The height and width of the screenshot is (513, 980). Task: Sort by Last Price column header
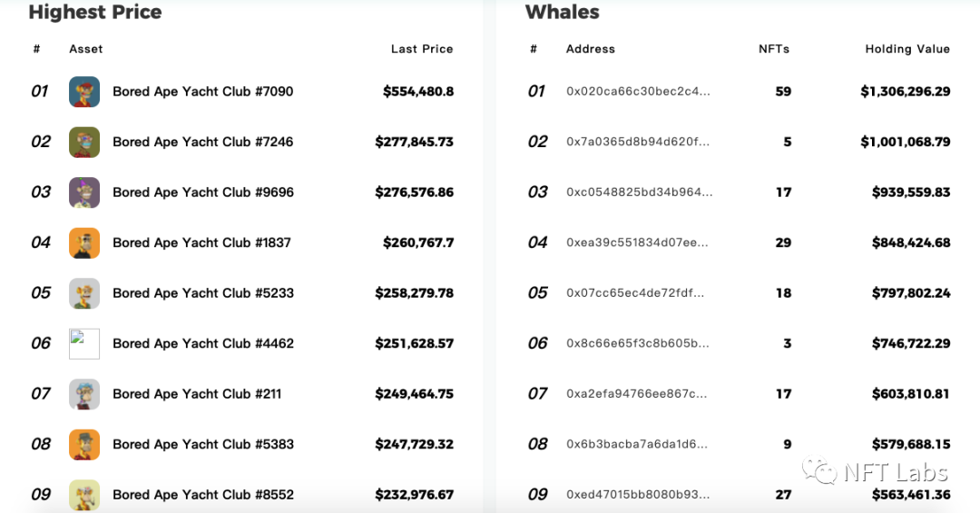point(421,49)
